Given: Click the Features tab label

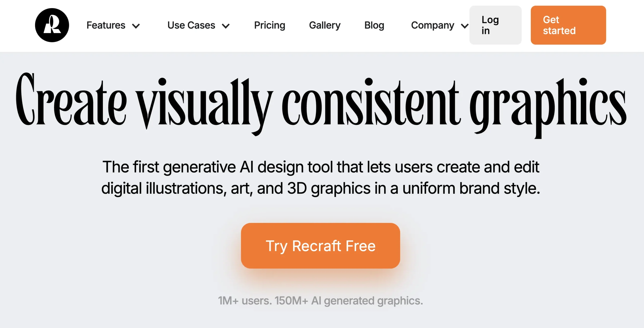Looking at the screenshot, I should coord(106,25).
